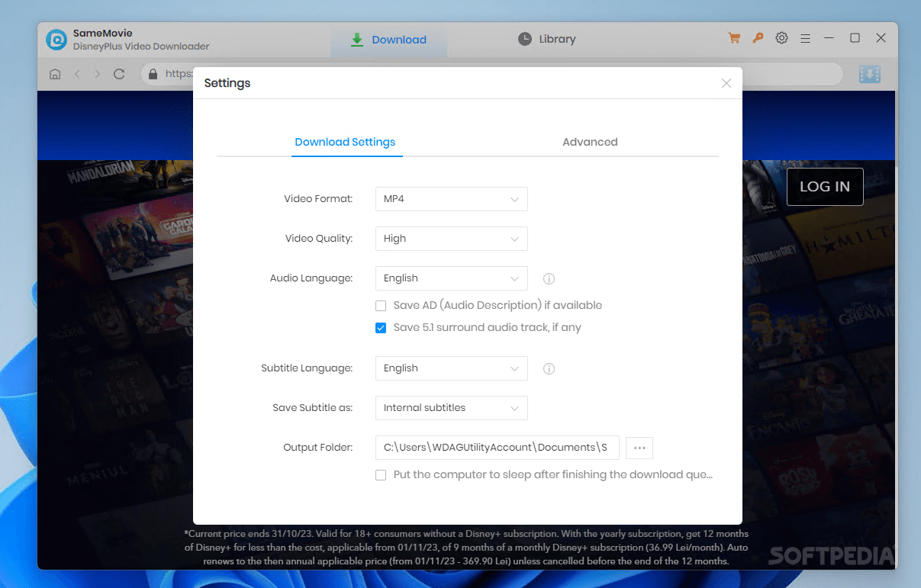921x588 pixels.
Task: Click the Settings dialog title text
Action: (227, 83)
